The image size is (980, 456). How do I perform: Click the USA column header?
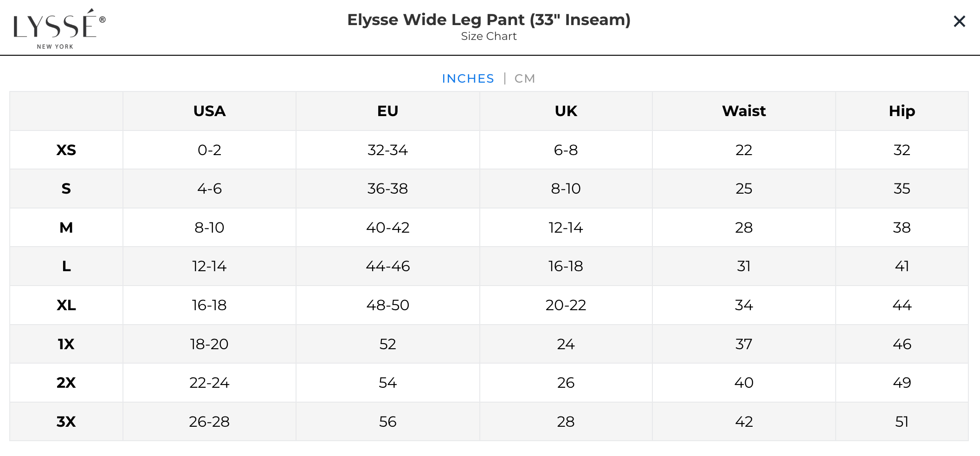209,111
